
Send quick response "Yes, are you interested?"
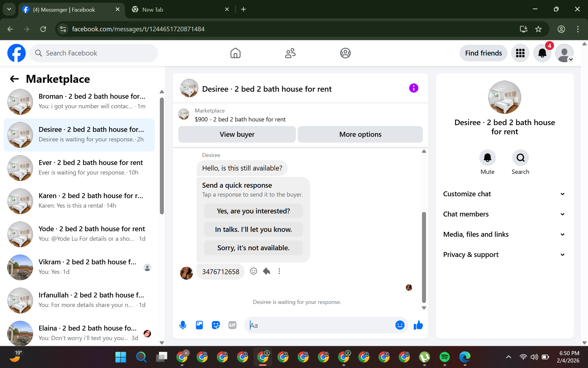tap(253, 211)
